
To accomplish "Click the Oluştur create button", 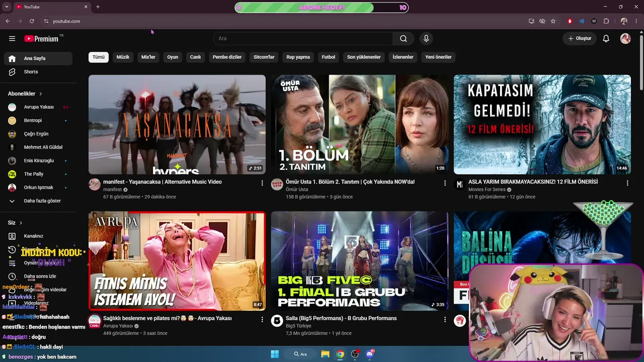I will pyautogui.click(x=580, y=39).
